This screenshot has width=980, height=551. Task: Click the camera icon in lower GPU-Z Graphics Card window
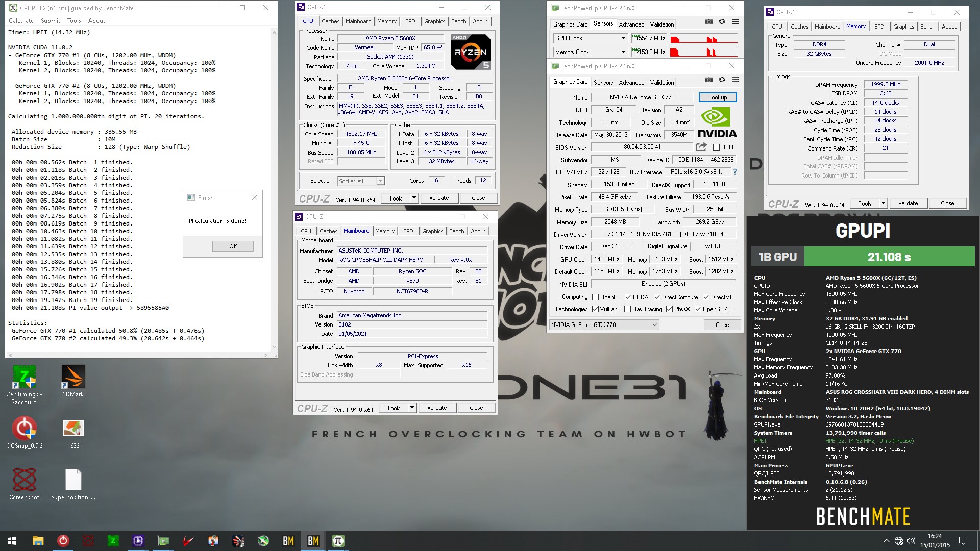[708, 80]
